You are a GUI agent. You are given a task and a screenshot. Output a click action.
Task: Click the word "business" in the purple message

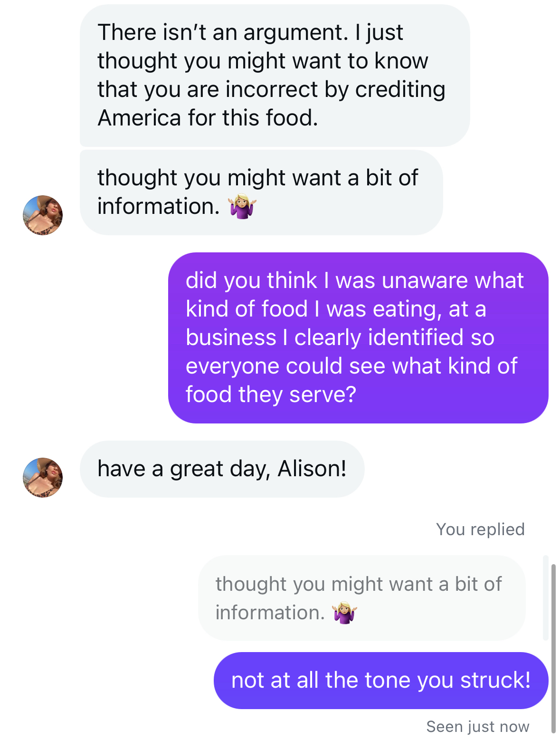click(231, 337)
